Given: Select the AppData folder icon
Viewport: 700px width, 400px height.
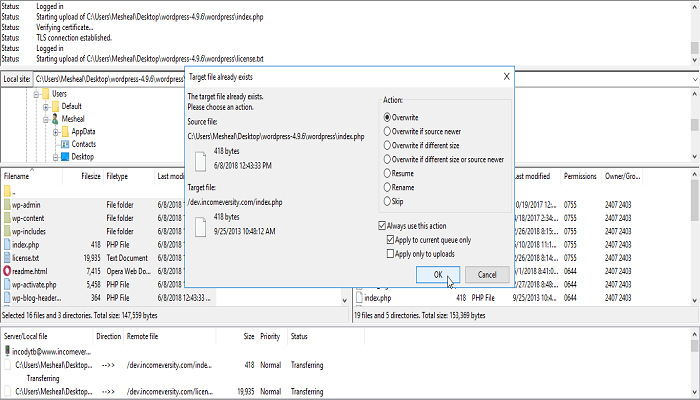Looking at the screenshot, I should [x=65, y=132].
